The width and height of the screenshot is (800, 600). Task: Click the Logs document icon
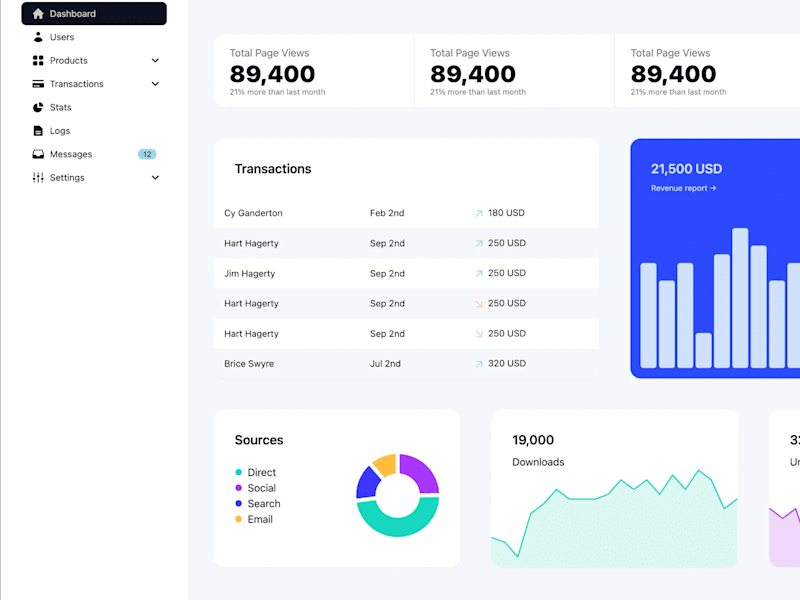38,131
